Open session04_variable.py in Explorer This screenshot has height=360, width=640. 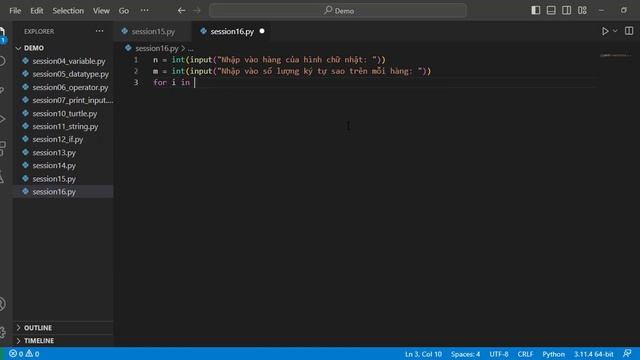pos(64,61)
